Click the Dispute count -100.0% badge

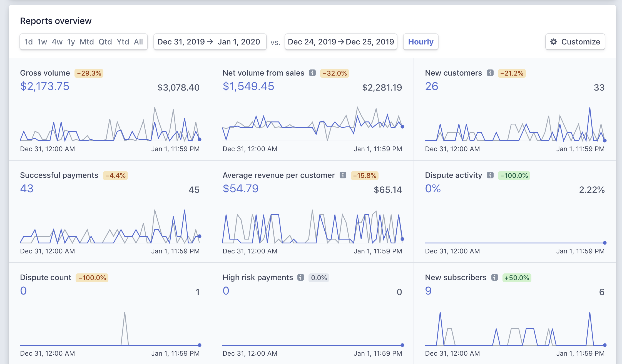click(92, 278)
